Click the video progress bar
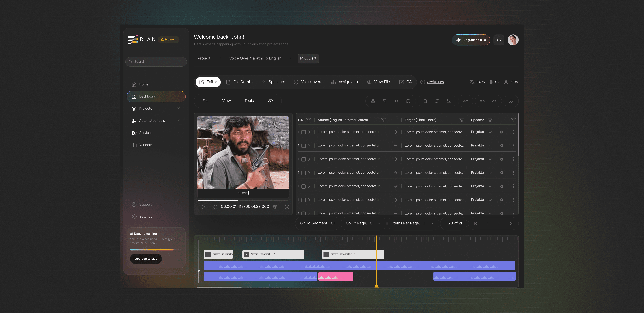The height and width of the screenshot is (313, 644). [243, 200]
